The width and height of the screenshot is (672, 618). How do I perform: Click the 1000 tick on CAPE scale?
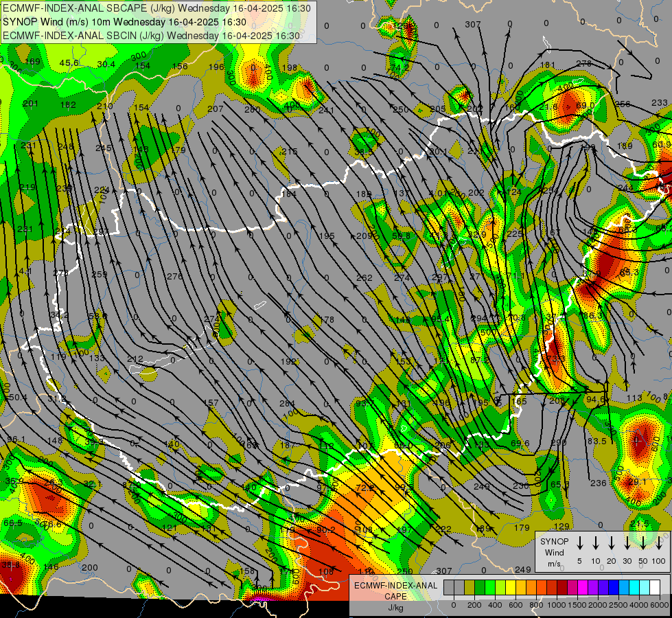pyautogui.click(x=557, y=605)
